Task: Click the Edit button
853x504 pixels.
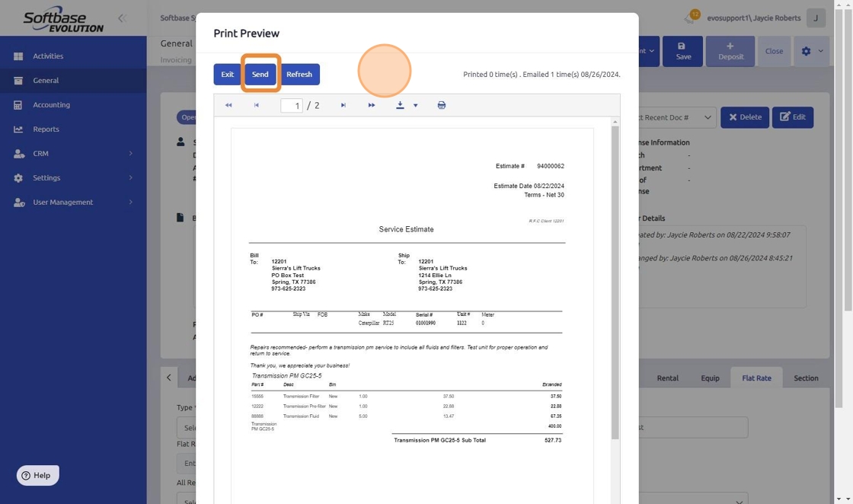Action: click(793, 117)
